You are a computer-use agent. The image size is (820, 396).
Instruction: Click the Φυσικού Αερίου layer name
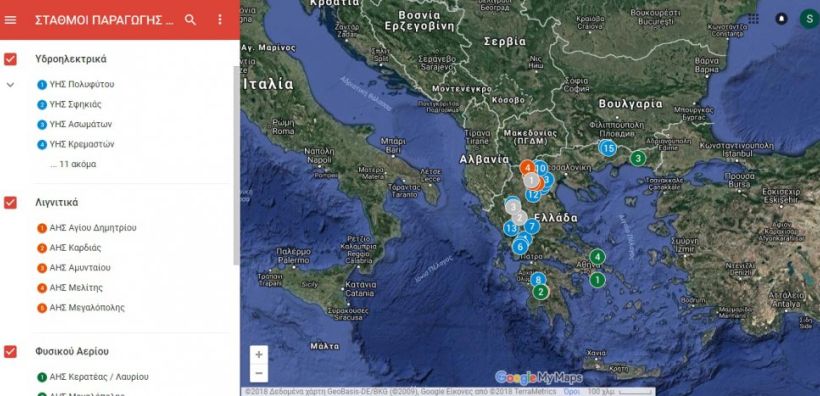[72, 352]
